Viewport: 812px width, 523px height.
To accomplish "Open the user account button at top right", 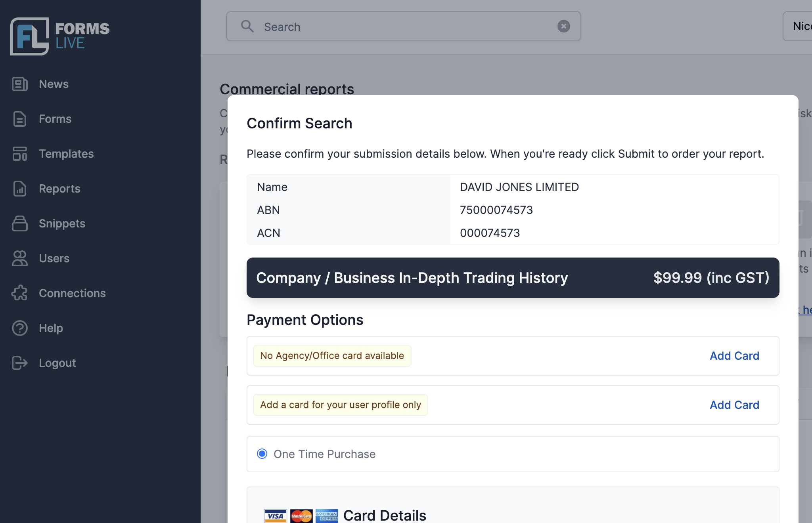I will 797,26.
